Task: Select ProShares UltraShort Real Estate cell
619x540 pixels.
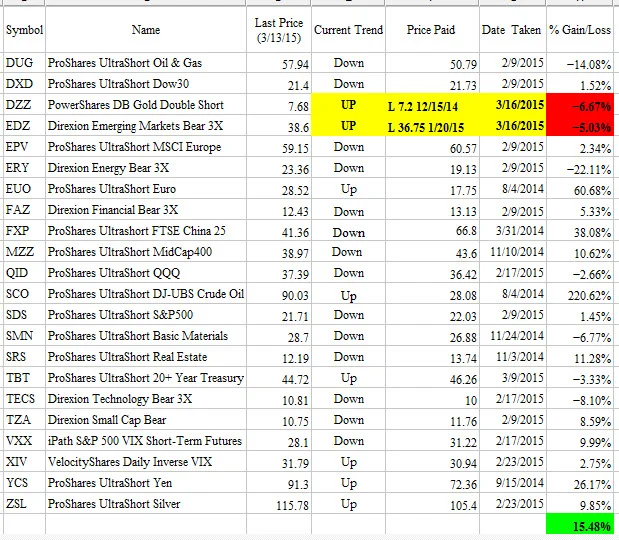Action: click(146, 357)
